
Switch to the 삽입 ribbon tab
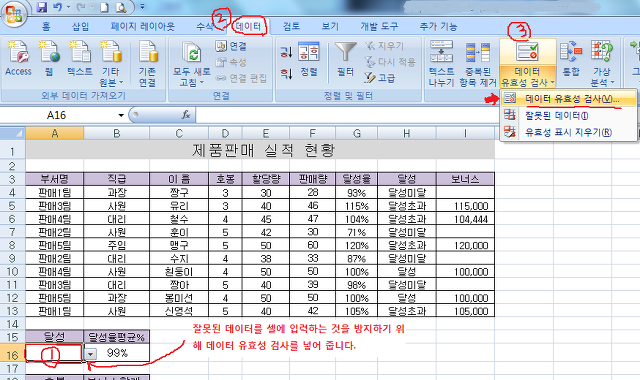(80, 27)
